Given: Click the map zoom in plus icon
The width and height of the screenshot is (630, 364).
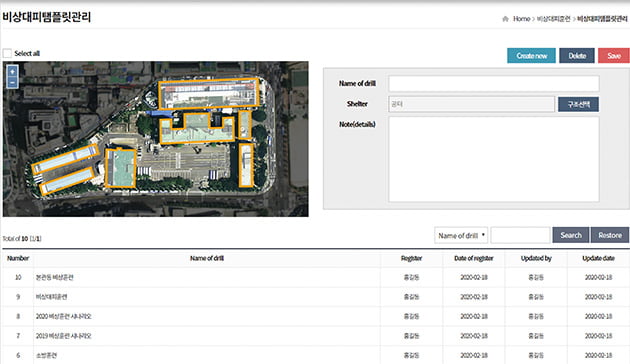Looking at the screenshot, I should click(x=12, y=72).
